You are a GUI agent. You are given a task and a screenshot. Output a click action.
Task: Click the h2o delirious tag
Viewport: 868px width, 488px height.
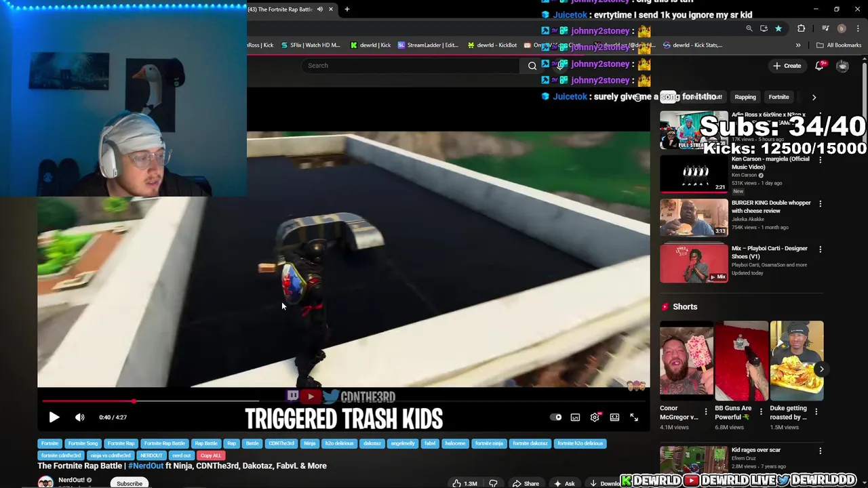[x=339, y=443]
